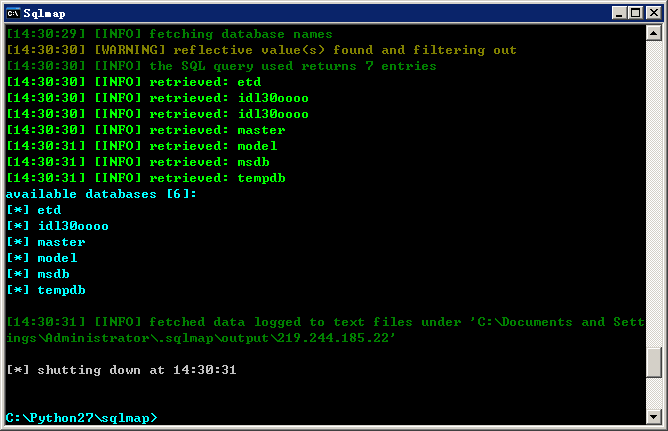Image resolution: width=668 pixels, height=431 pixels.
Task: Click the 'tempdb' database in the list
Action: (x=62, y=290)
